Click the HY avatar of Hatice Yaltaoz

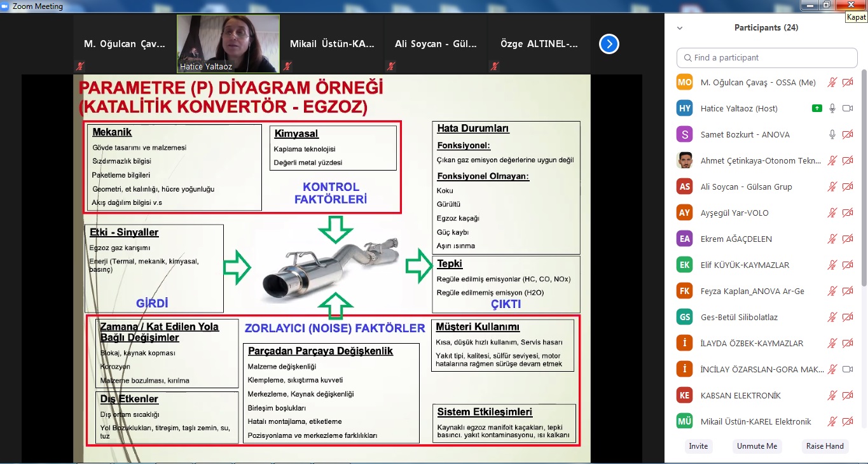coord(684,109)
